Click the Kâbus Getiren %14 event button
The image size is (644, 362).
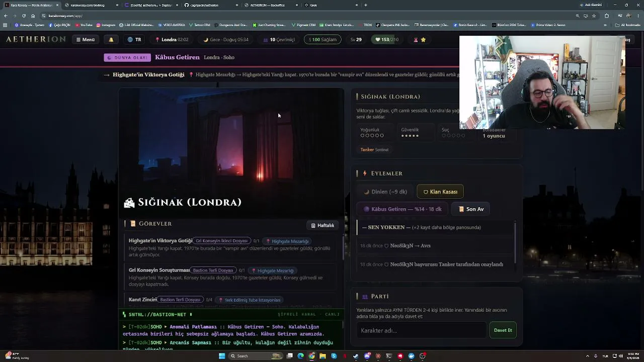click(x=403, y=209)
